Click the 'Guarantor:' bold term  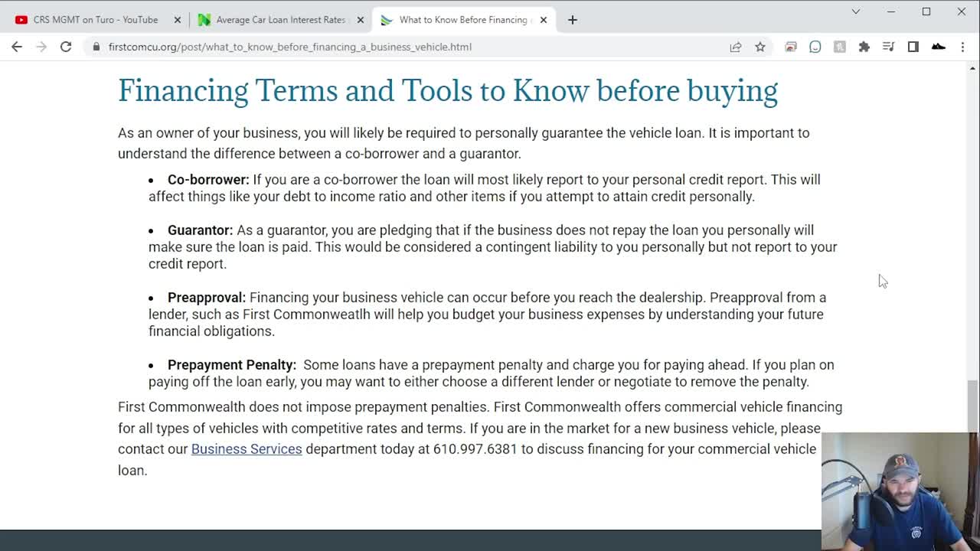(x=200, y=230)
